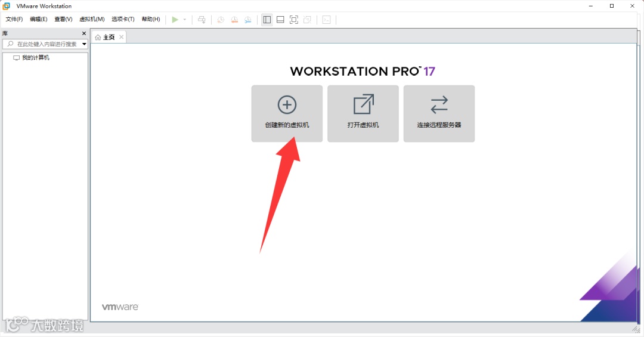The width and height of the screenshot is (644, 337).
Task: Close the 库 library panel
Action: click(x=84, y=33)
